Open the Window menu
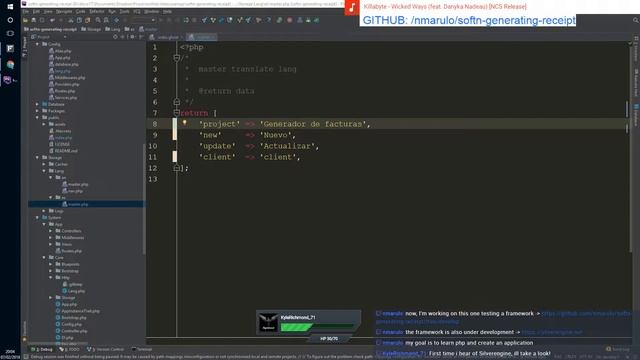The image size is (640, 360). (x=151, y=11)
